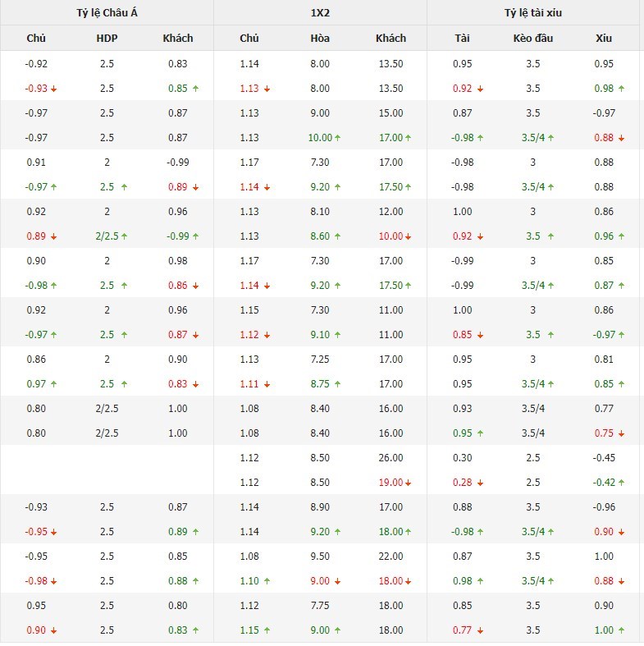The image size is (644, 646).
Task: Click the green up arrow next to 8.75
Action: pos(338,384)
